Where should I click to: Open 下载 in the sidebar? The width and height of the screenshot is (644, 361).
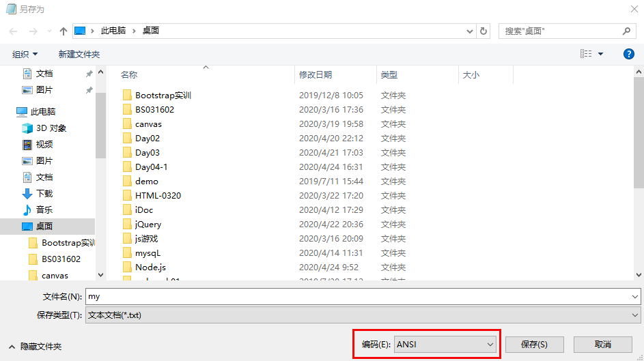[44, 194]
